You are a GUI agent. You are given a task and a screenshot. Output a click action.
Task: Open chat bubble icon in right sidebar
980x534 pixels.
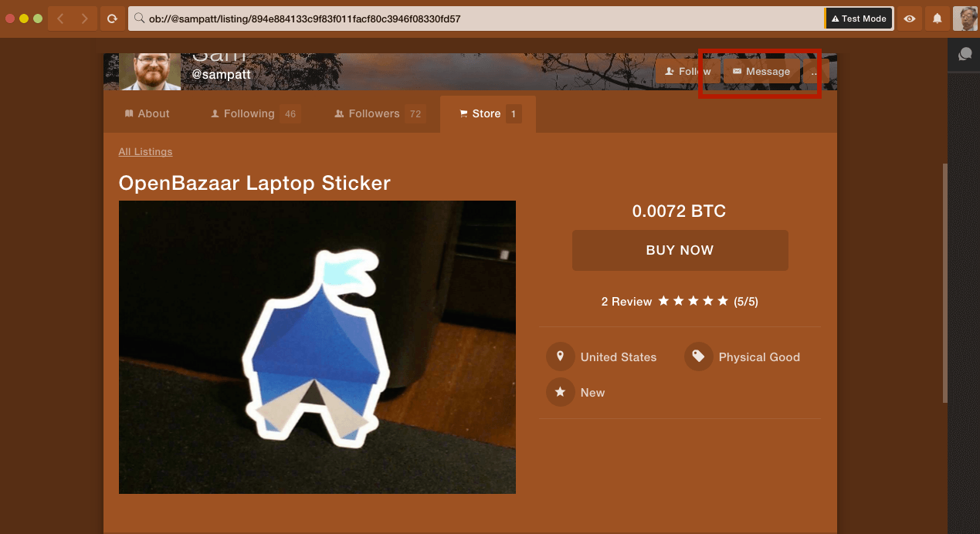coord(965,54)
